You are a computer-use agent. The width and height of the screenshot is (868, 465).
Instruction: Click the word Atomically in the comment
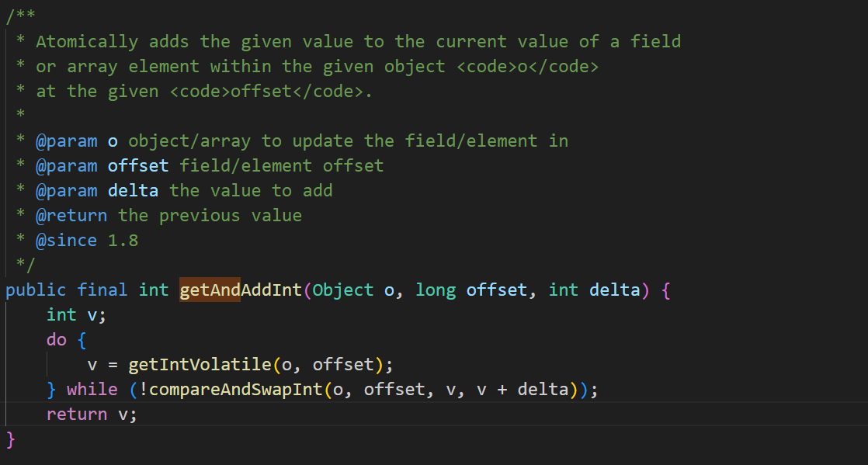[x=87, y=41]
